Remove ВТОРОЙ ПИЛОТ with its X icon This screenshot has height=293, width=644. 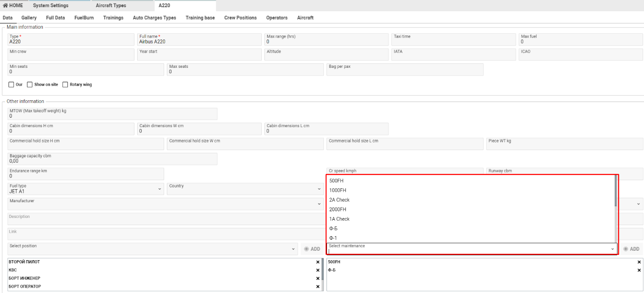coord(318,262)
